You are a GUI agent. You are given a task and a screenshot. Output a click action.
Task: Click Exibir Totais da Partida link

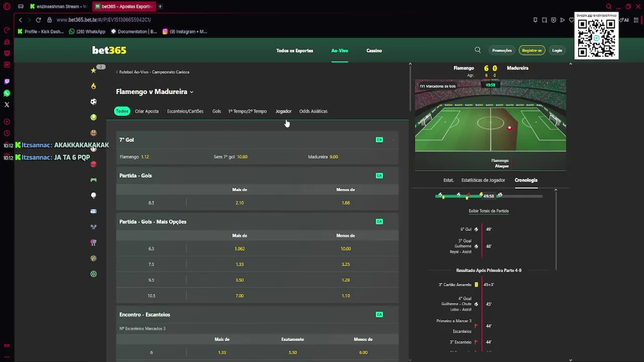[x=489, y=211]
